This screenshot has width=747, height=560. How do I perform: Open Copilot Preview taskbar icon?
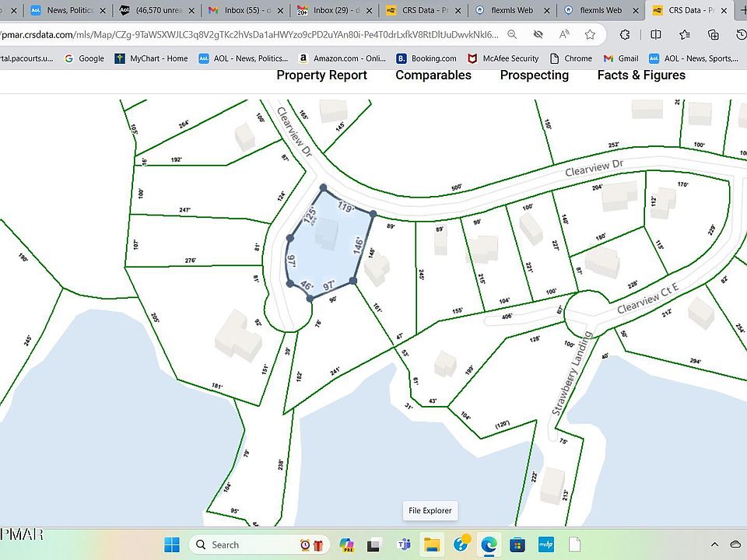[347, 544]
